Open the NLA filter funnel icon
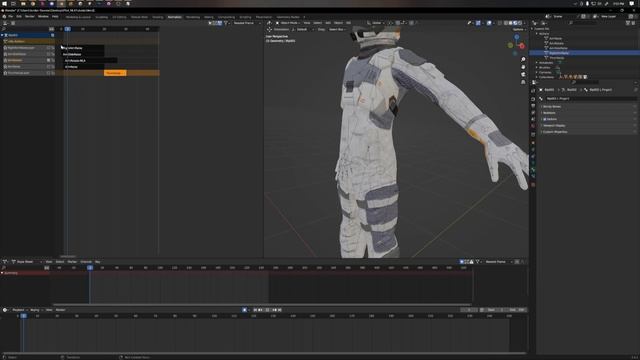The width and height of the screenshot is (640, 360). click(x=225, y=23)
